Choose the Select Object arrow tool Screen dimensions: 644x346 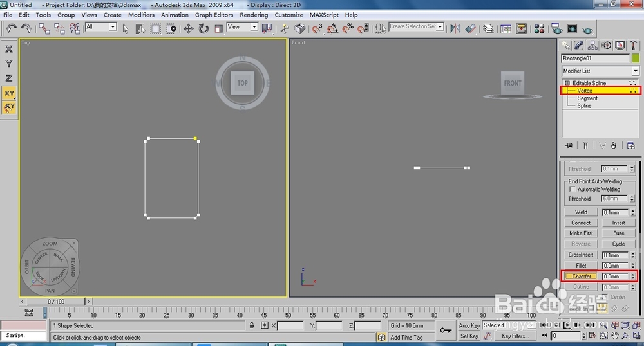(126, 28)
